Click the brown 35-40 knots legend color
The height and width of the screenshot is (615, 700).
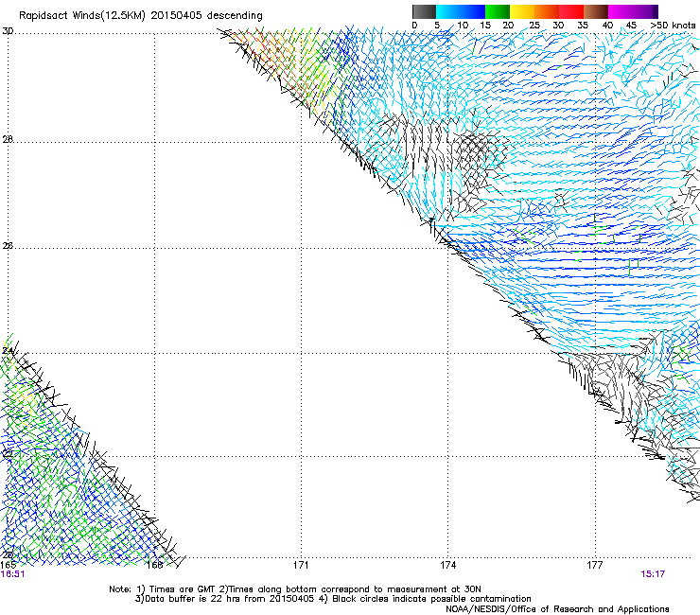[x=596, y=11]
